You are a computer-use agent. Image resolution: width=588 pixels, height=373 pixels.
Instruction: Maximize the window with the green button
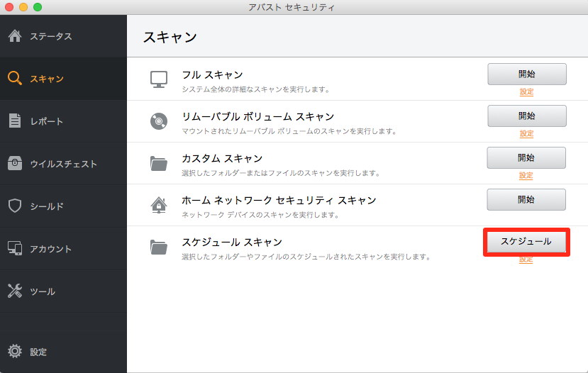[x=38, y=7]
